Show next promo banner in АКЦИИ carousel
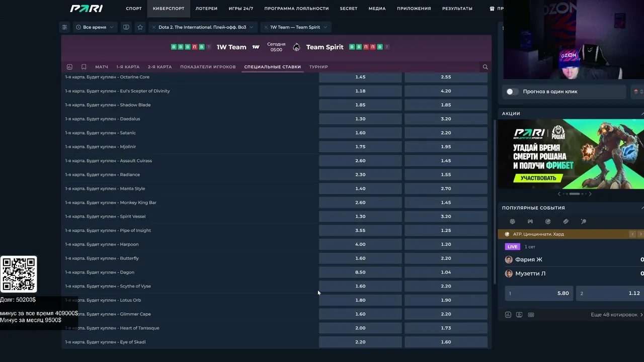Viewport: 644px width, 362px height. tap(590, 194)
